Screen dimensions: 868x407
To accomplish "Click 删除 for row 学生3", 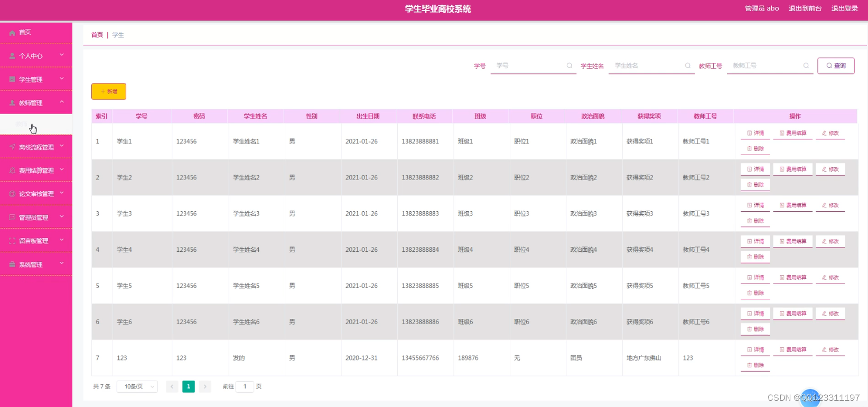I will (x=755, y=221).
